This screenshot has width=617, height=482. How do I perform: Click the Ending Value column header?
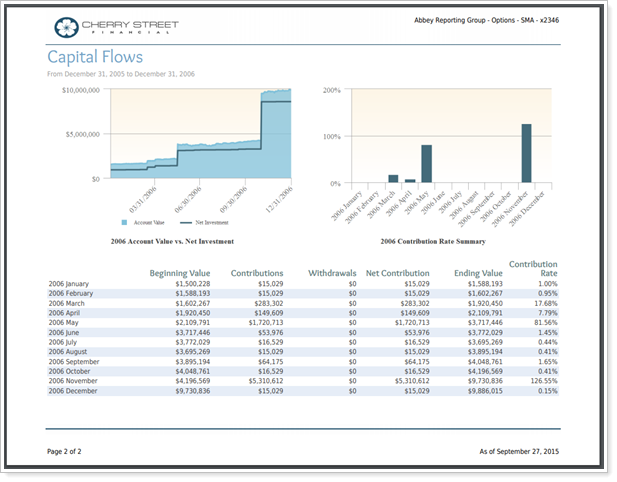point(477,273)
